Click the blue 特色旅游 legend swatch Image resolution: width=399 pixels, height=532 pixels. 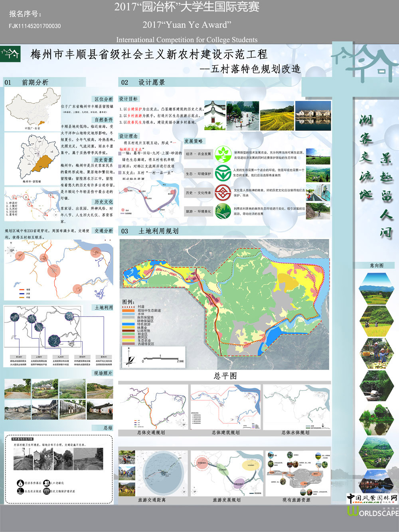pos(128,324)
